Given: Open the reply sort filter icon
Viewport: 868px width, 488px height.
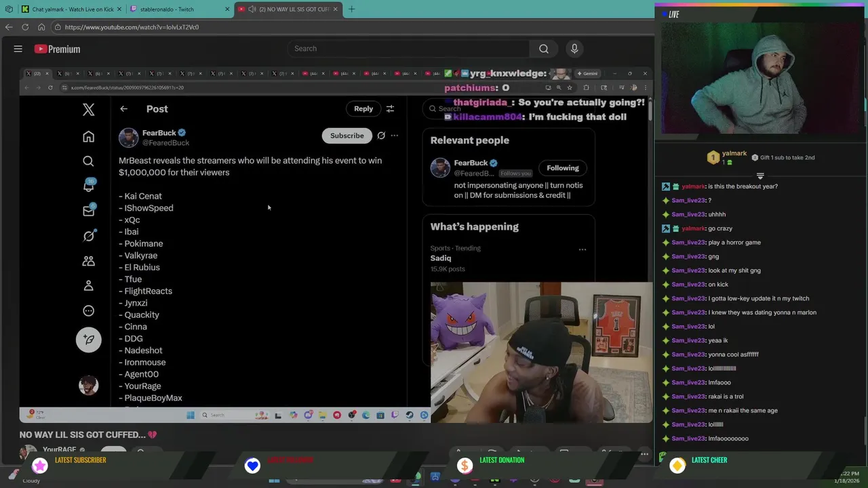Looking at the screenshot, I should (x=390, y=108).
